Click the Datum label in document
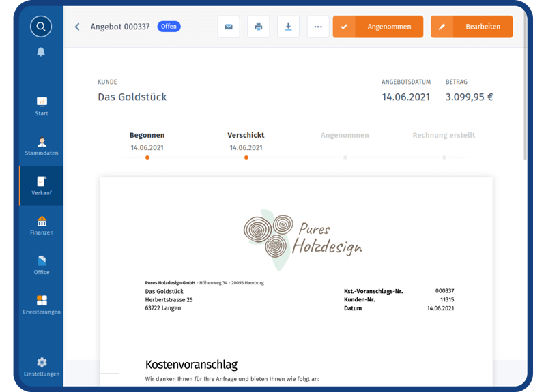Viewport: 546px width, 392px height. click(x=353, y=308)
